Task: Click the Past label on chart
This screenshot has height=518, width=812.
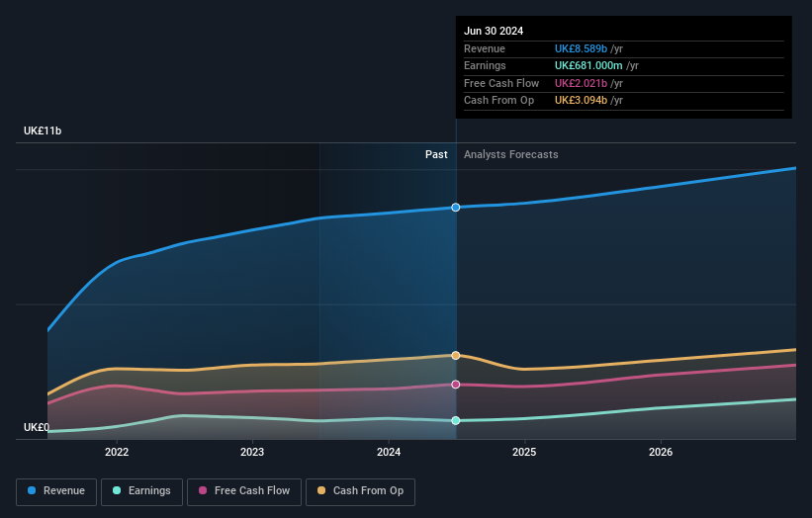Action: pyautogui.click(x=436, y=155)
